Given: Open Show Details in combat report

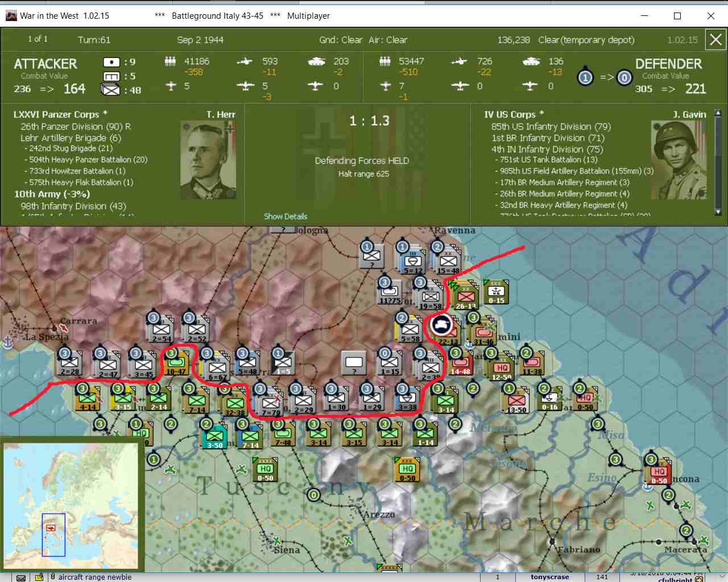Looking at the screenshot, I should (x=286, y=217).
